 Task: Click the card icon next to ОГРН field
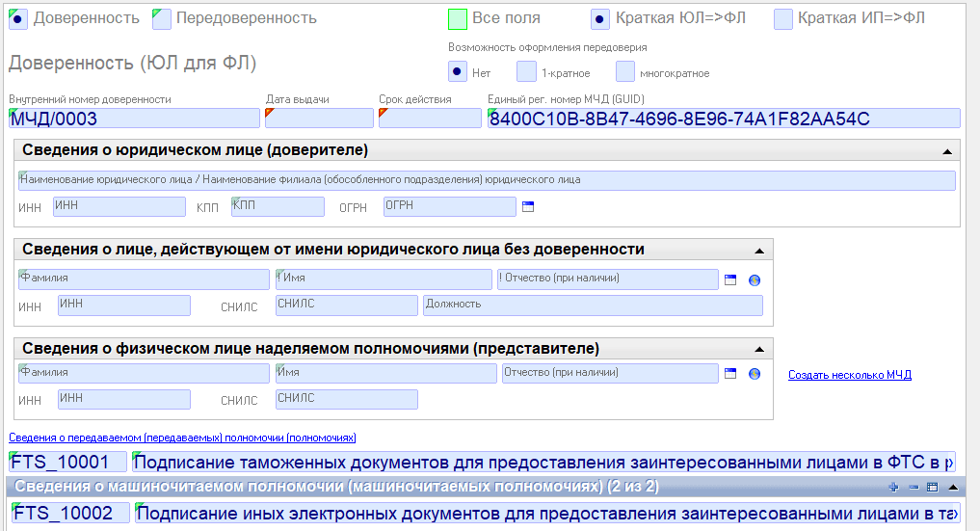[x=527, y=206]
